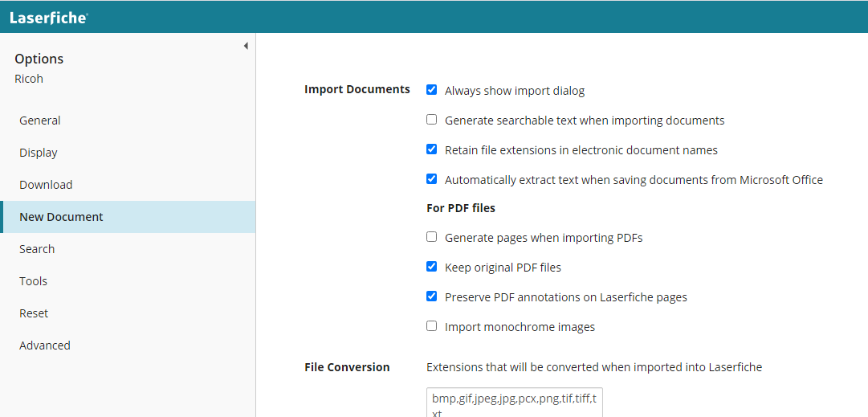Enable Generate pages when importing PDFs
Screen dimensions: 868x417
tap(432, 237)
